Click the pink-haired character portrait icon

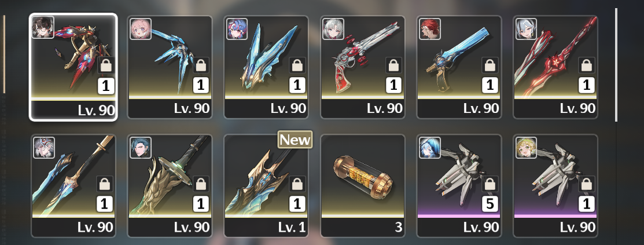(141, 29)
